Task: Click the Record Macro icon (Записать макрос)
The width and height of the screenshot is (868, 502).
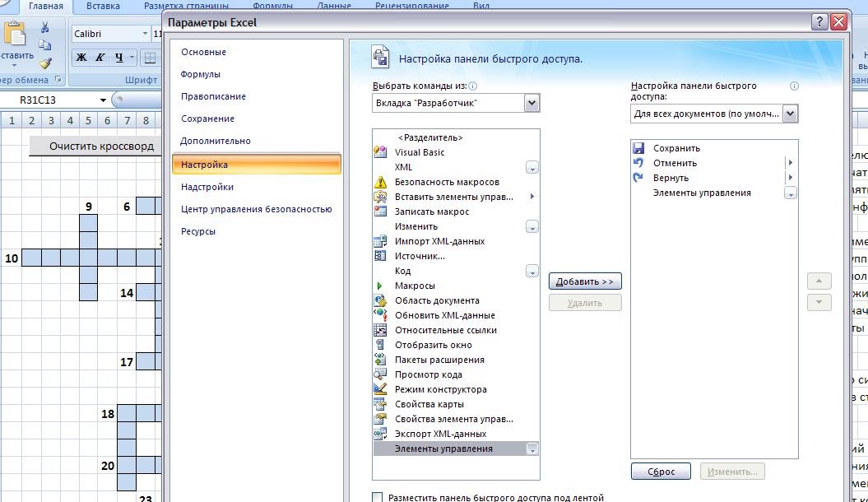Action: tap(380, 211)
